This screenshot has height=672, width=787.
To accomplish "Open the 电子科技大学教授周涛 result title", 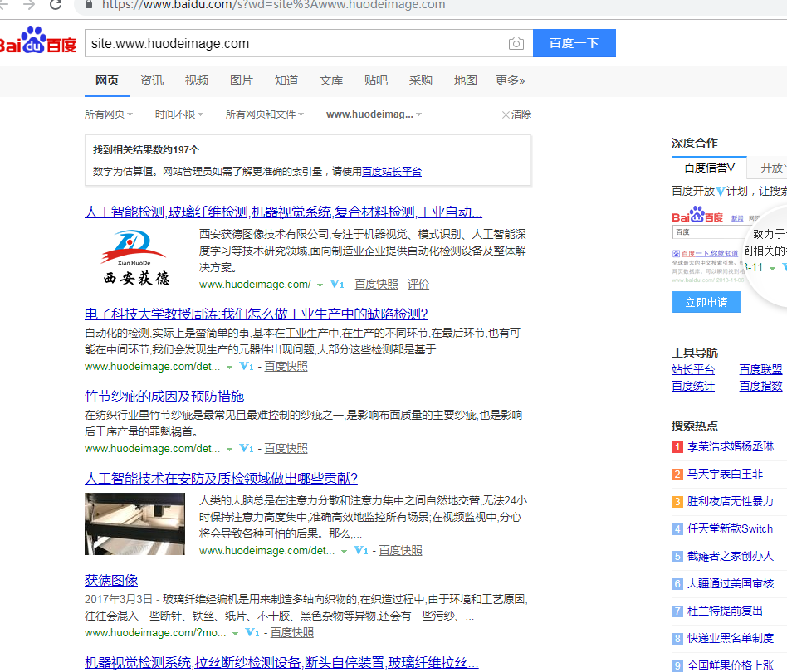I will coord(256,314).
